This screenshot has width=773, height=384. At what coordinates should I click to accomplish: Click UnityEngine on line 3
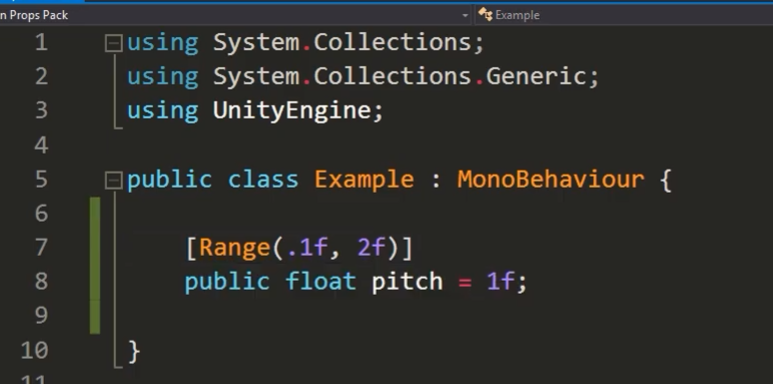point(291,110)
